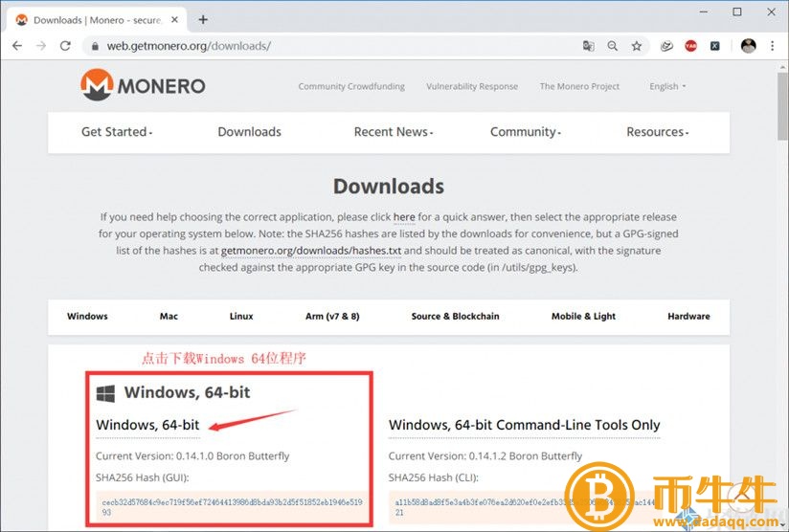Click the zoom magnifier icon in address bar
The image size is (789, 532).
[613, 45]
